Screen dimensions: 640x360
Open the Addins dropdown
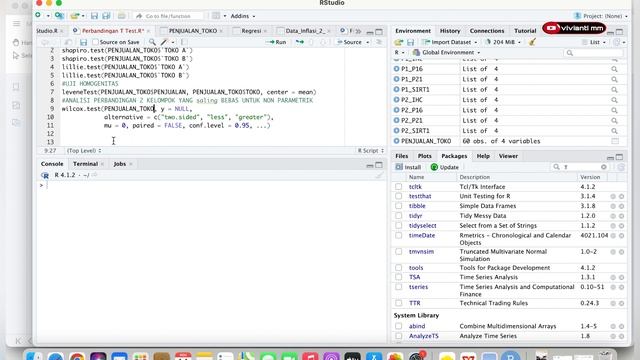coord(242,16)
